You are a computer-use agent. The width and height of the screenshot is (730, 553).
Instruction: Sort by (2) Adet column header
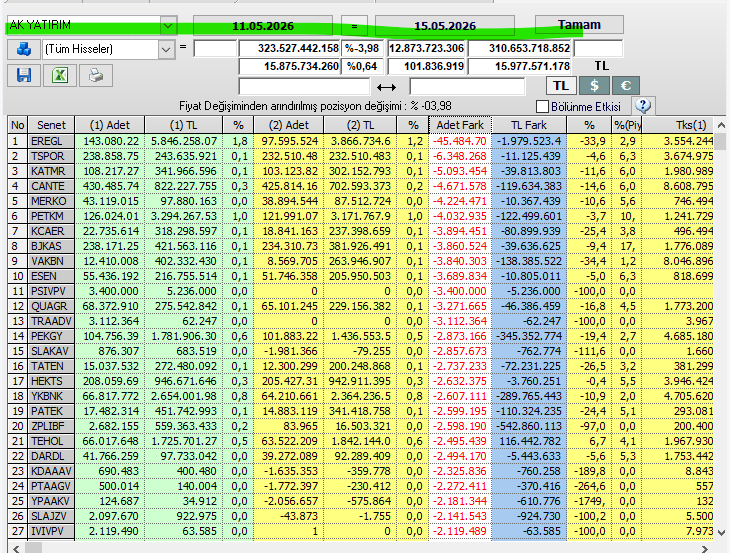[289, 125]
